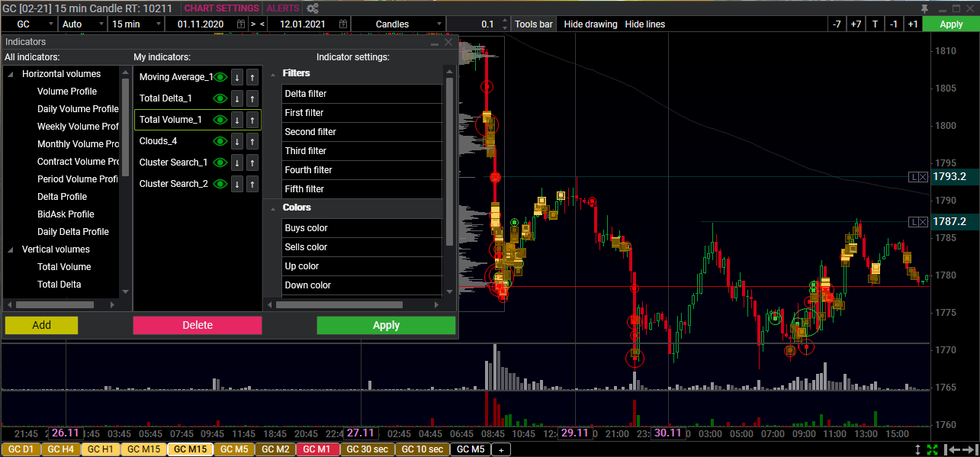Switch to the GC D1 tab
Viewport: 980px width, 457px height.
[20, 449]
